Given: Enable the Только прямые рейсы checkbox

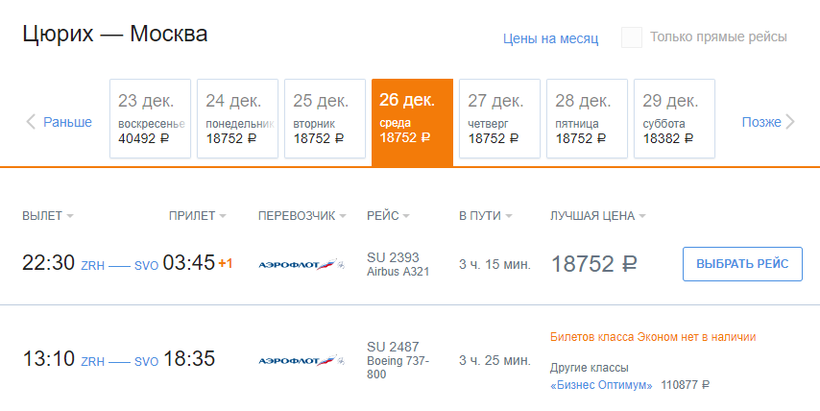Looking at the screenshot, I should coord(631,38).
